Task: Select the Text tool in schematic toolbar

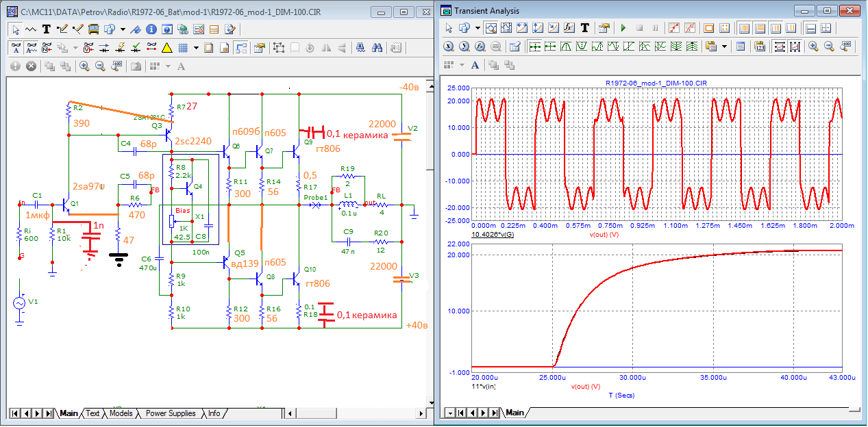Action: tap(47, 29)
